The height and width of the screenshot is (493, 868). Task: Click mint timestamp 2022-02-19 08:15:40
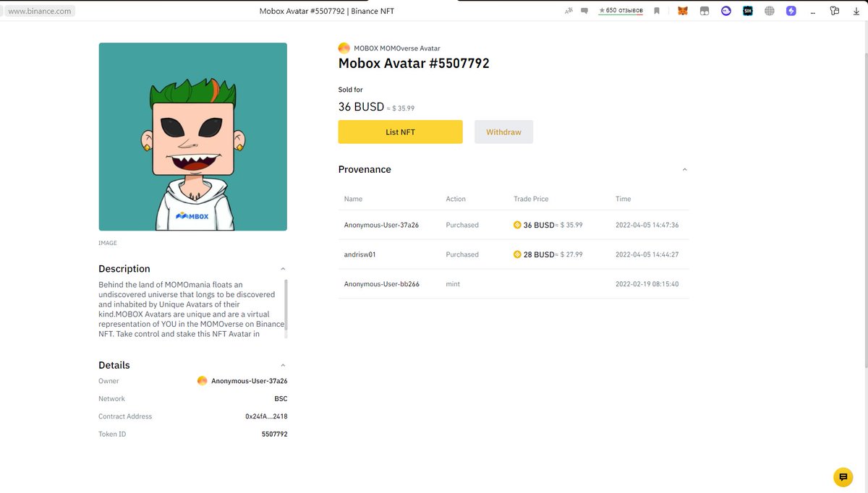(x=647, y=284)
